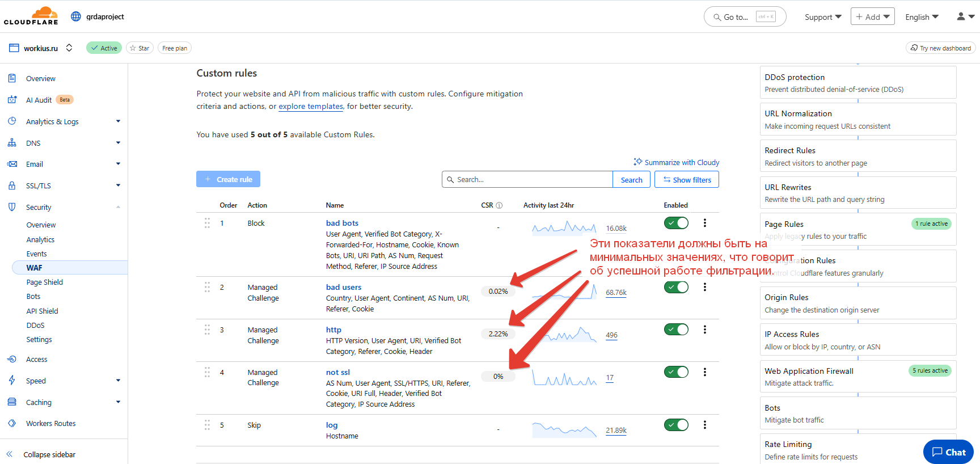Click the CSR info icon
Image resolution: width=980 pixels, height=464 pixels.
click(x=499, y=205)
